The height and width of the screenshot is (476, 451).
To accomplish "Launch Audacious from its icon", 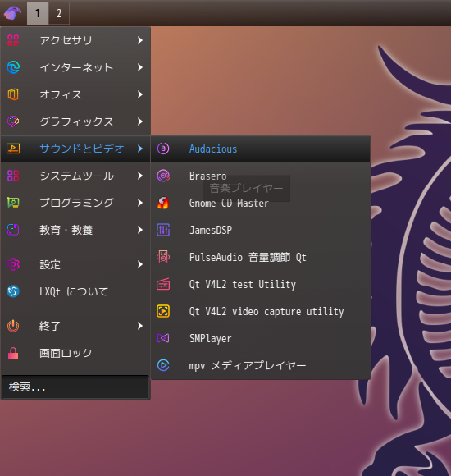I will point(163,149).
